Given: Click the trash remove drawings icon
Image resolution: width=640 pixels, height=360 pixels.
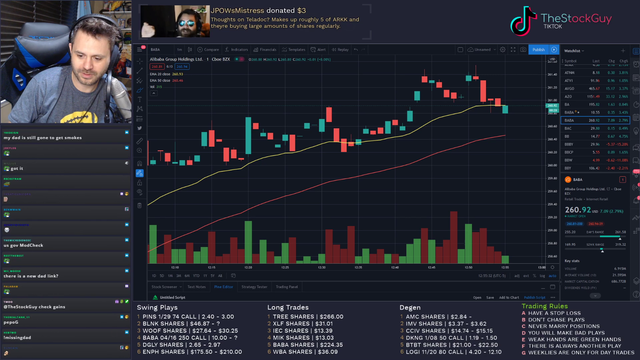Looking at the screenshot, I should pos(140,205).
